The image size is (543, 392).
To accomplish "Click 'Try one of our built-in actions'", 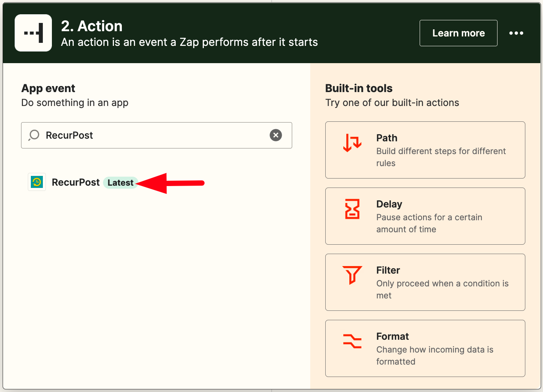I will point(392,103).
